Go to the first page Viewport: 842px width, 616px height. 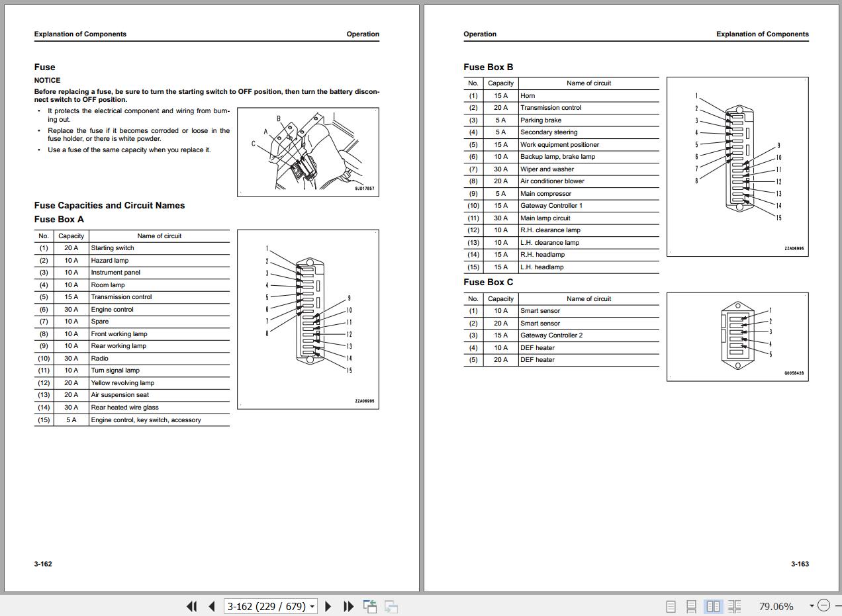coord(192,606)
